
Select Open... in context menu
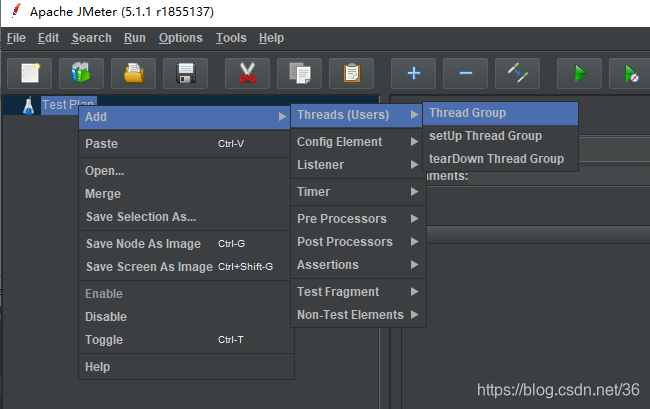(185, 171)
